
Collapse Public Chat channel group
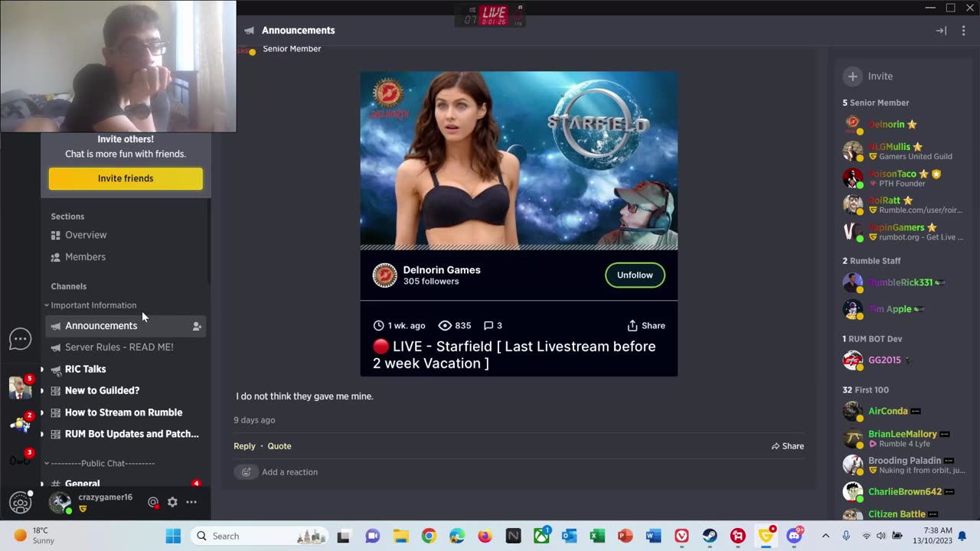pyautogui.click(x=100, y=463)
